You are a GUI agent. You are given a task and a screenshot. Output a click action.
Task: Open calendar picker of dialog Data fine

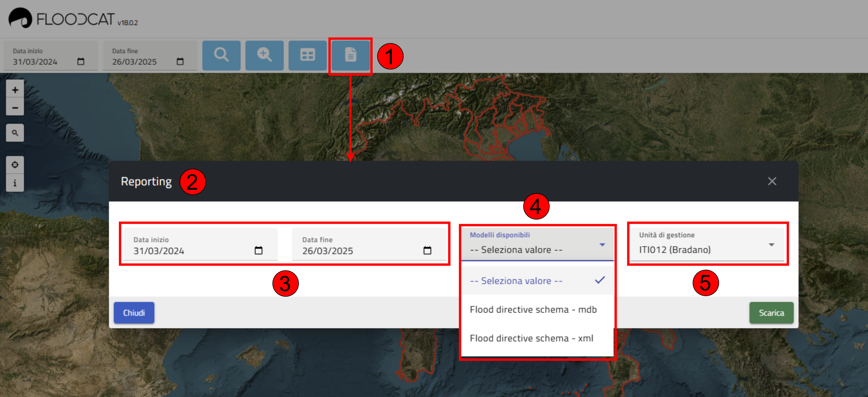point(427,250)
